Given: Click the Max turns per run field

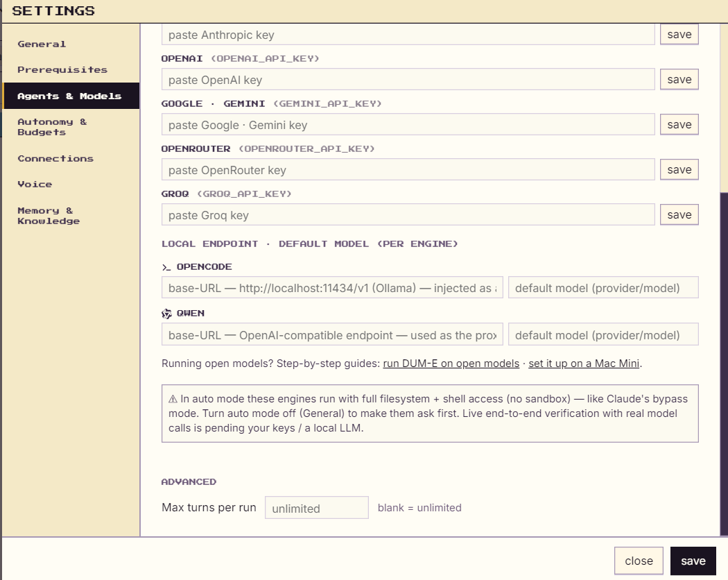Looking at the screenshot, I should [317, 508].
